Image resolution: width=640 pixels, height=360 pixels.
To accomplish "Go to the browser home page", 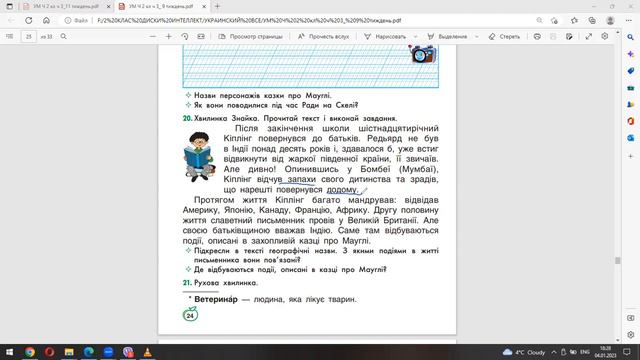I will point(46,20).
